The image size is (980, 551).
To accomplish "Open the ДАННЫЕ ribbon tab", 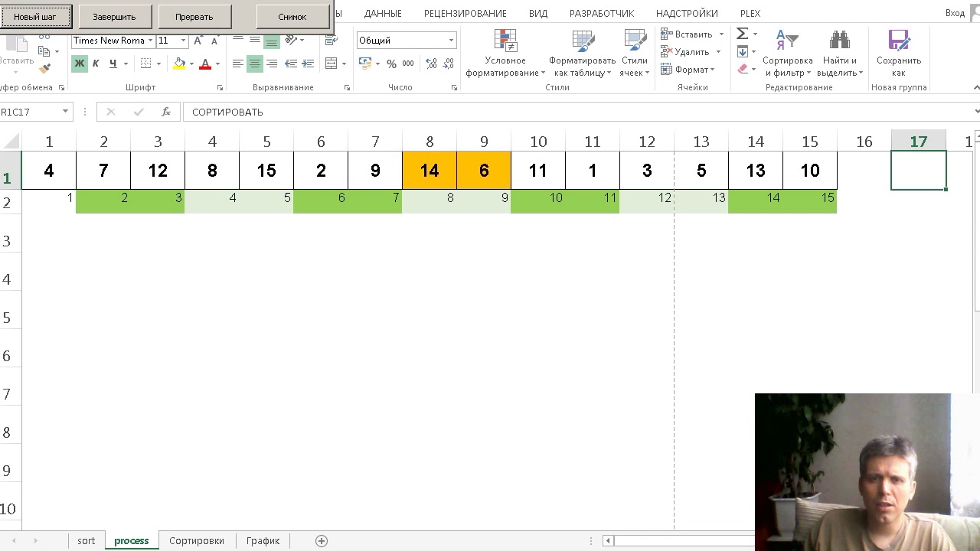I will (x=383, y=14).
